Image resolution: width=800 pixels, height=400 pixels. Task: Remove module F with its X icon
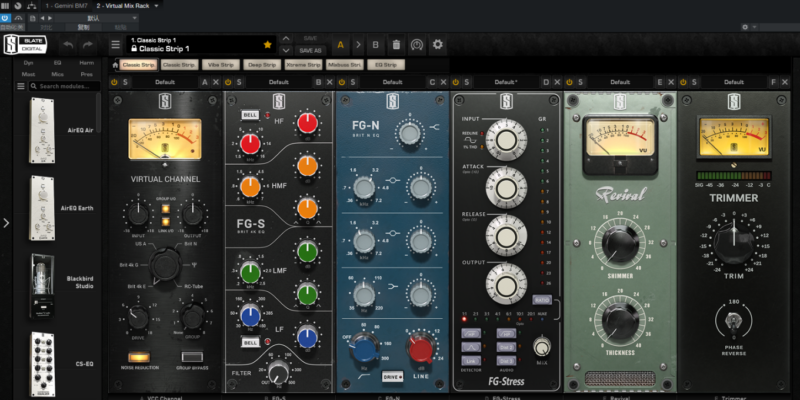(785, 82)
